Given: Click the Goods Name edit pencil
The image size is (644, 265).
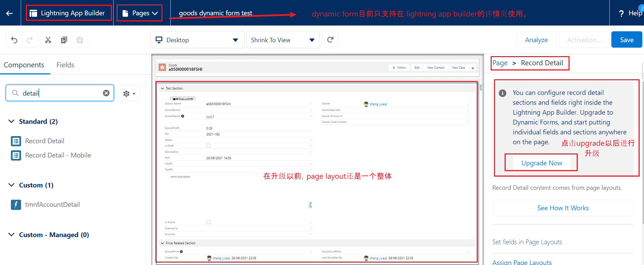Looking at the screenshot, I should coord(311,104).
